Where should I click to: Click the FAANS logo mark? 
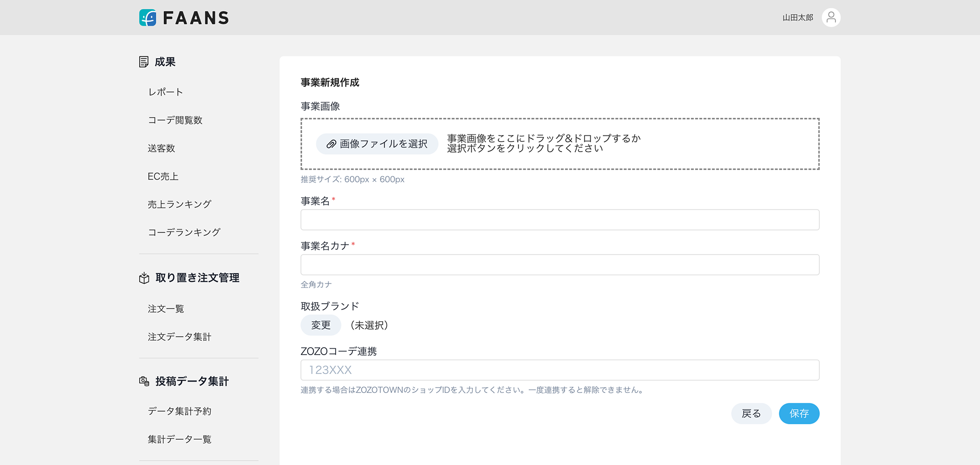[147, 18]
